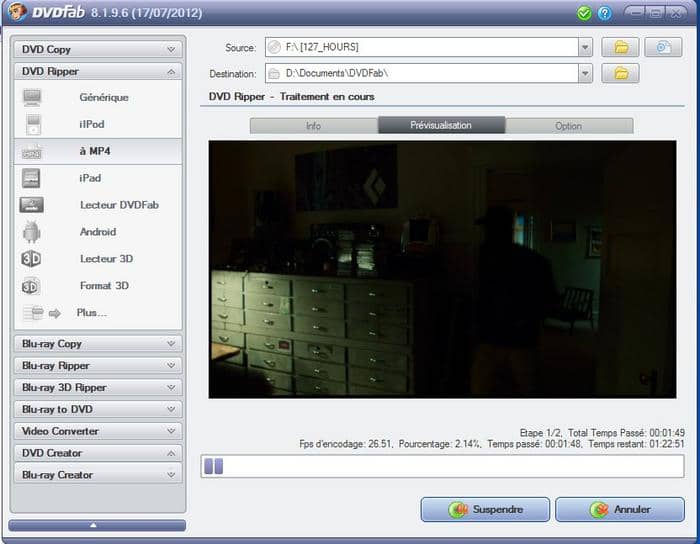
Task: Expand the Blu-ray to DVD section
Action: [x=98, y=409]
